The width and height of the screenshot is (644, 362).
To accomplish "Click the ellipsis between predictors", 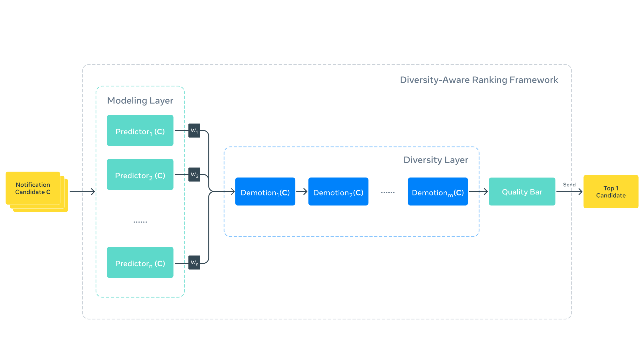I will click(140, 222).
